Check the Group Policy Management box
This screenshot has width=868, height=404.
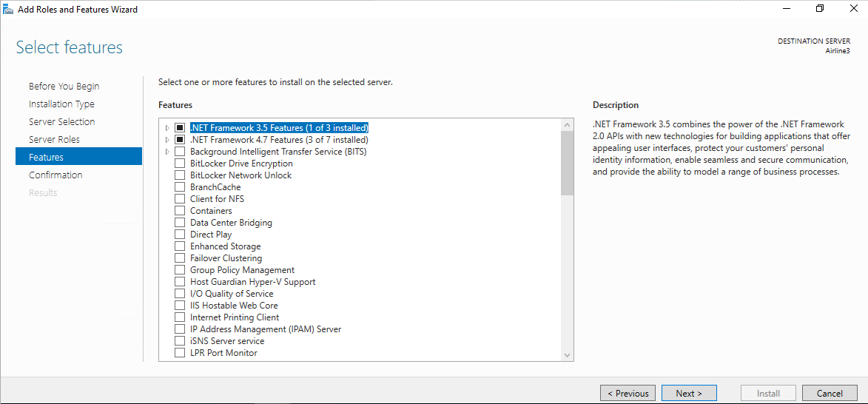(x=179, y=270)
